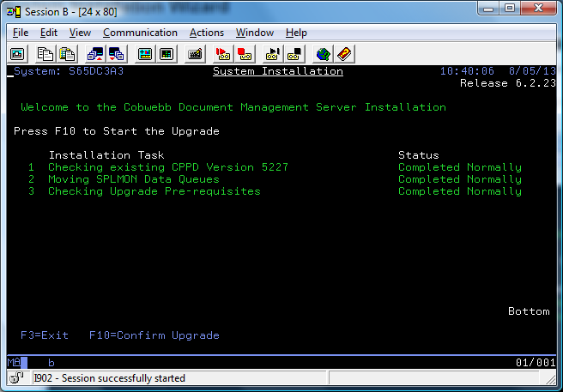The image size is (563, 392).
Task: Open the Window menu
Action: pyautogui.click(x=255, y=33)
